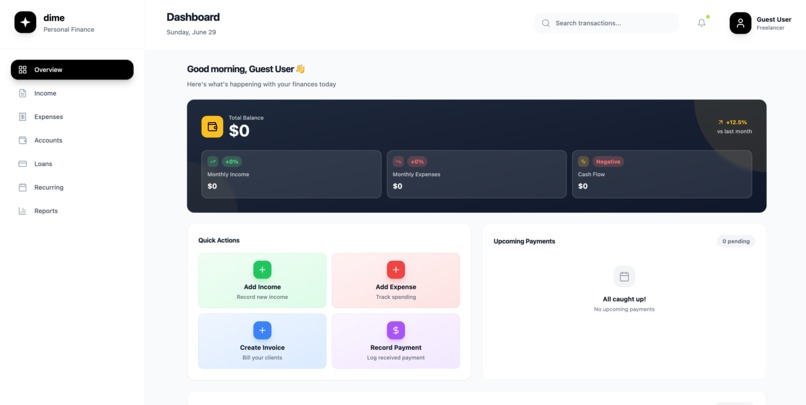Click the Overview grid icon
Image resolution: width=806 pixels, height=405 pixels.
click(23, 69)
